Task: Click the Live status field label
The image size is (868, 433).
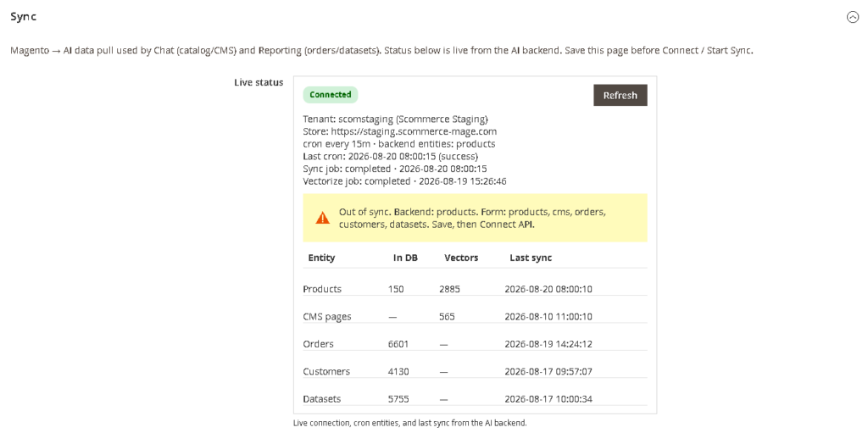Action: point(259,82)
